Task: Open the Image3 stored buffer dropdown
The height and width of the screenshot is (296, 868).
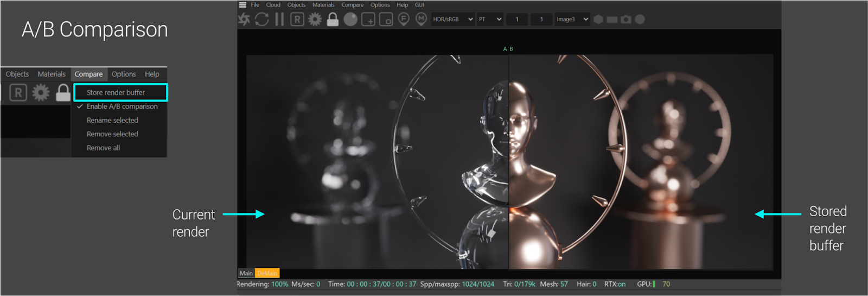Action: click(572, 20)
